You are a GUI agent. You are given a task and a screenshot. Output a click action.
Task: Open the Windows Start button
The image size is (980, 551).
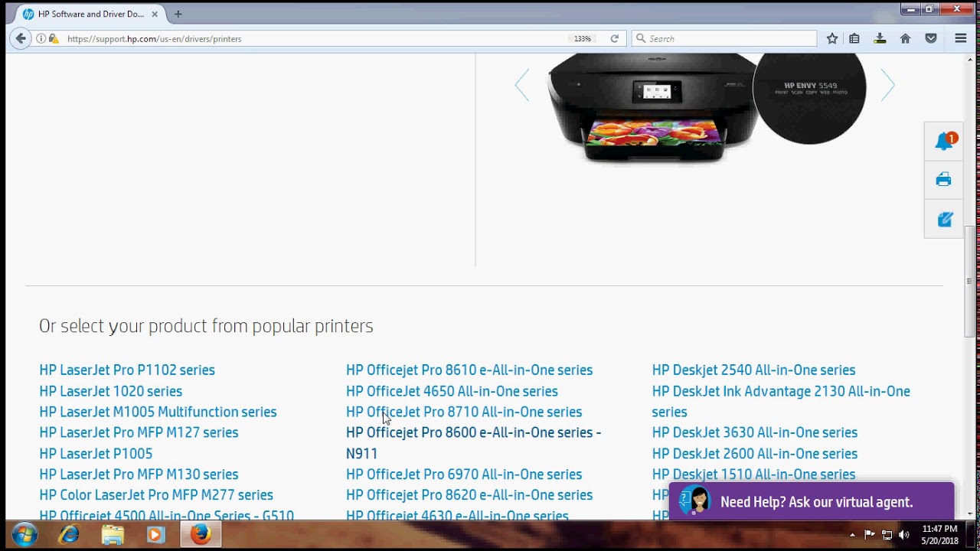point(24,534)
